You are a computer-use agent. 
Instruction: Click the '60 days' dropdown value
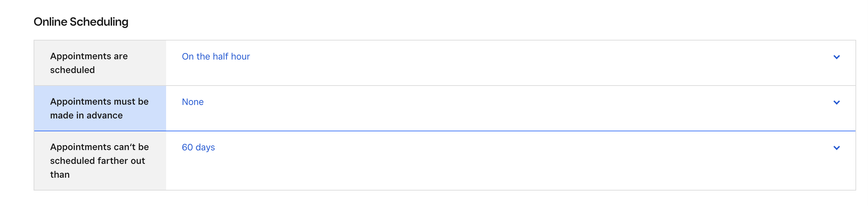tap(198, 147)
